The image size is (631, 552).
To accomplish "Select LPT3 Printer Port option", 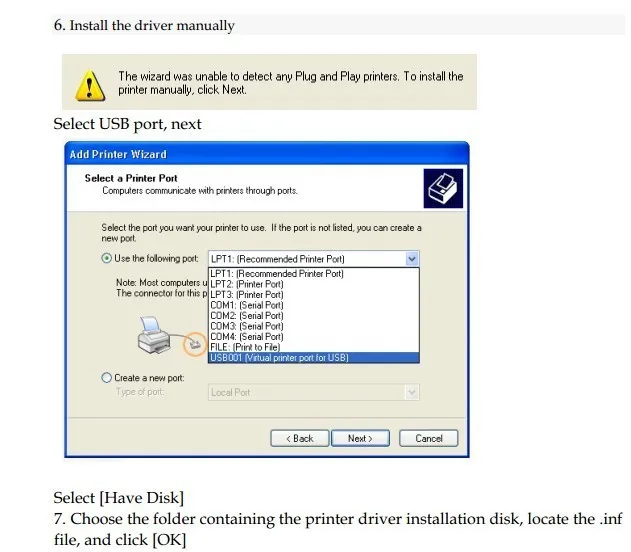I will [314, 295].
